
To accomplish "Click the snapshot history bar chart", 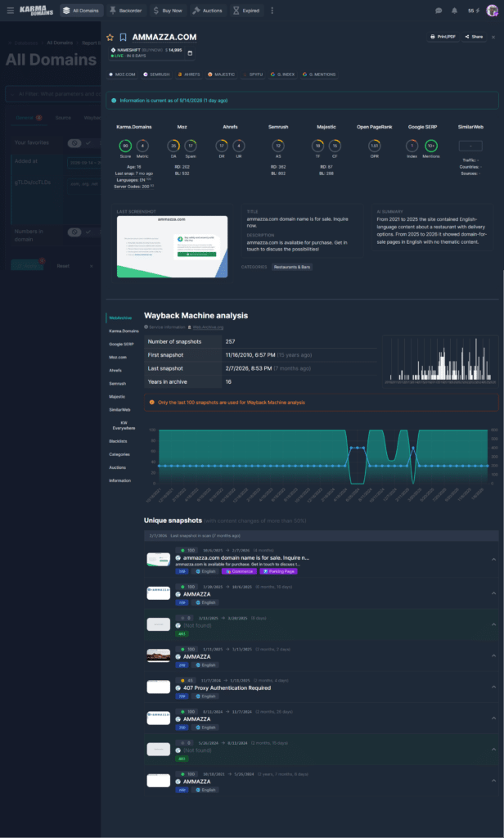I will click(x=440, y=360).
